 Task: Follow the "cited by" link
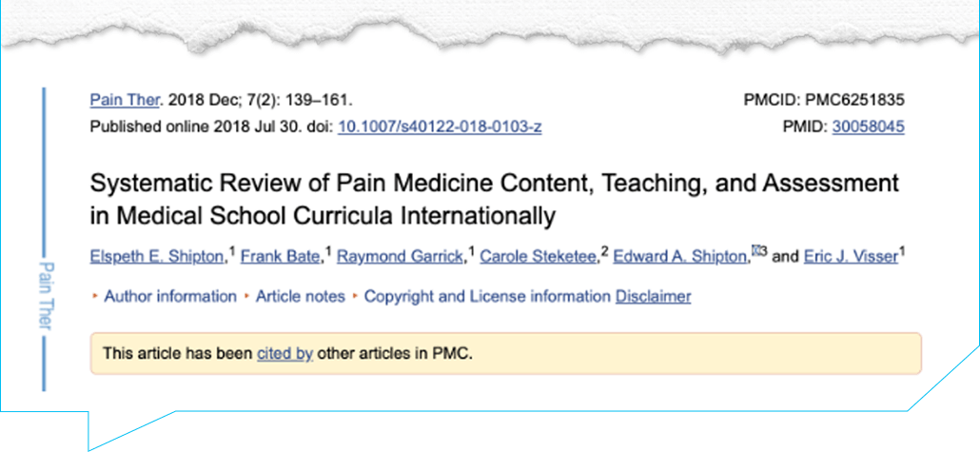coord(284,354)
